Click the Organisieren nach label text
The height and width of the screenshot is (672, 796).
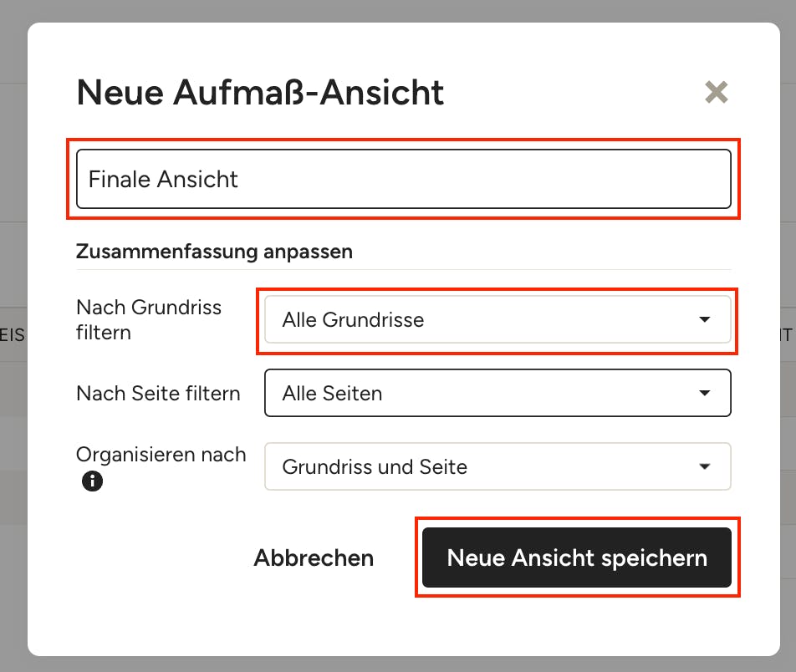(161, 454)
